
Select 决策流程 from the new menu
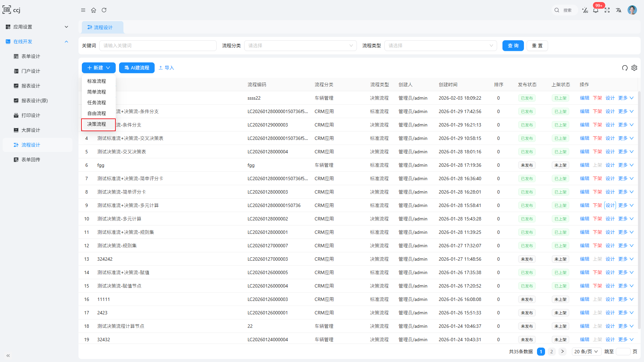click(x=97, y=124)
